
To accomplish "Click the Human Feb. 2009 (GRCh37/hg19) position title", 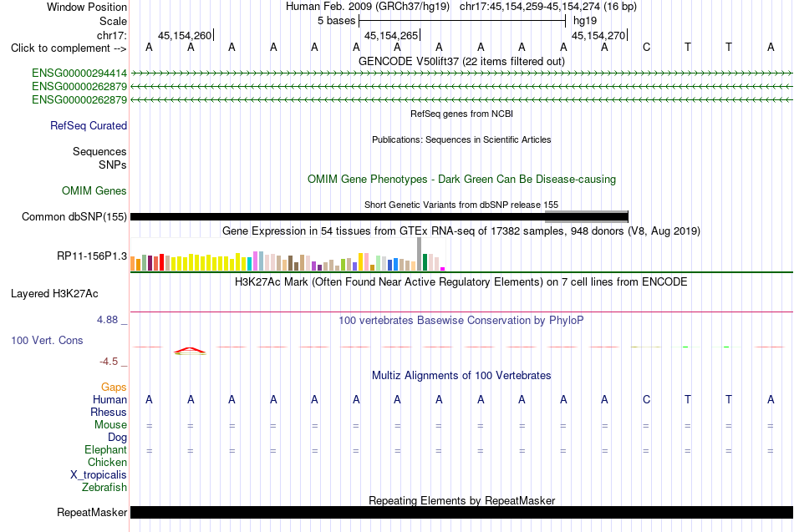I will (368, 7).
